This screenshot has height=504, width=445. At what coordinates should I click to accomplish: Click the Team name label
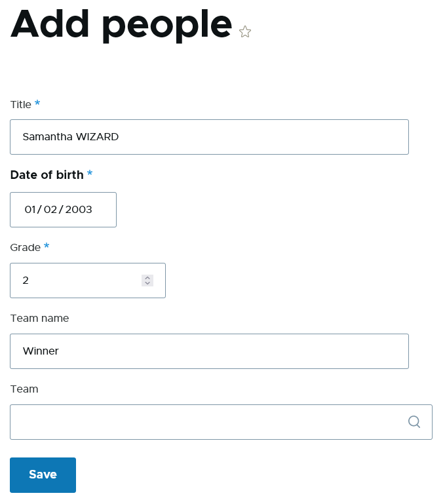[39, 318]
